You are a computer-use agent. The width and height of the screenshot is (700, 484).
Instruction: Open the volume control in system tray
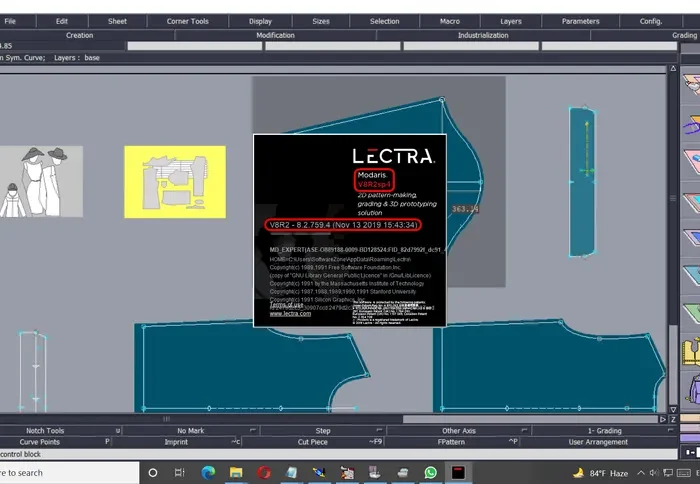pyautogui.click(x=654, y=472)
